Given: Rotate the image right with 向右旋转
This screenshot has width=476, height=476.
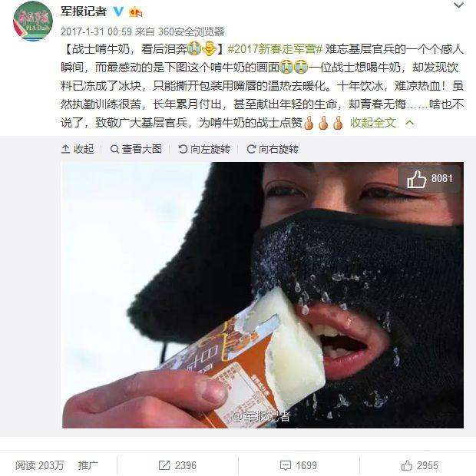Looking at the screenshot, I should (273, 149).
